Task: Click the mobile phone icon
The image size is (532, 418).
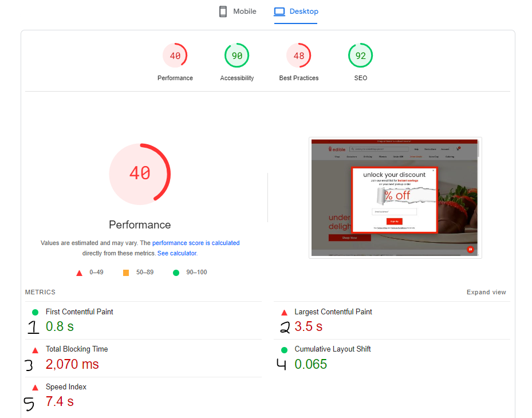Action: [223, 11]
